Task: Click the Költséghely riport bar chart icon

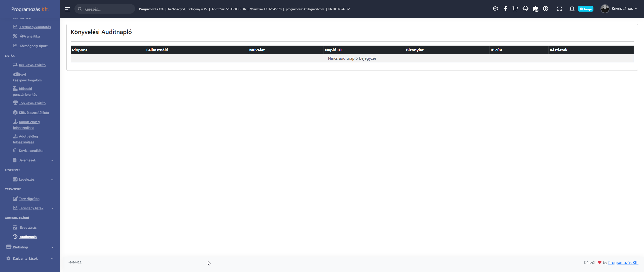Action: tap(15, 46)
